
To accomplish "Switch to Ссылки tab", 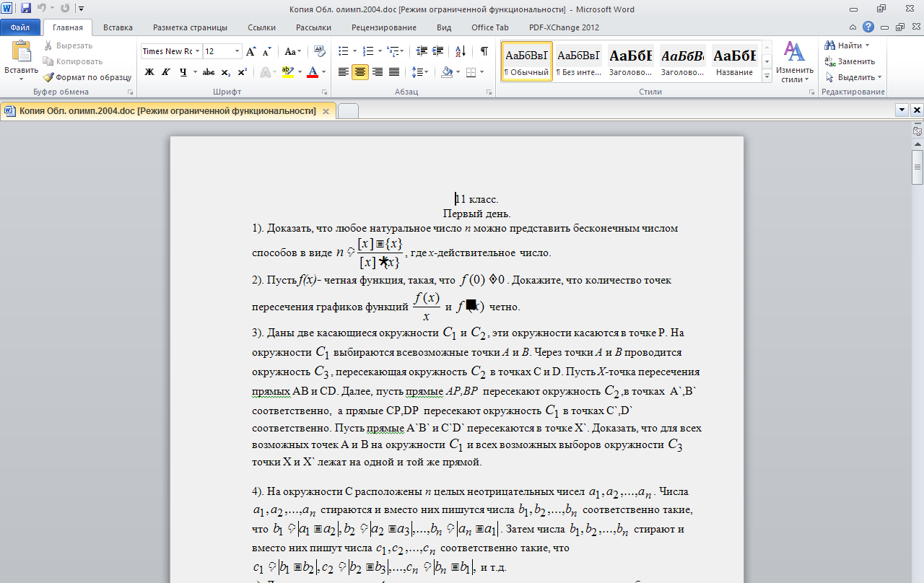I will click(x=261, y=27).
